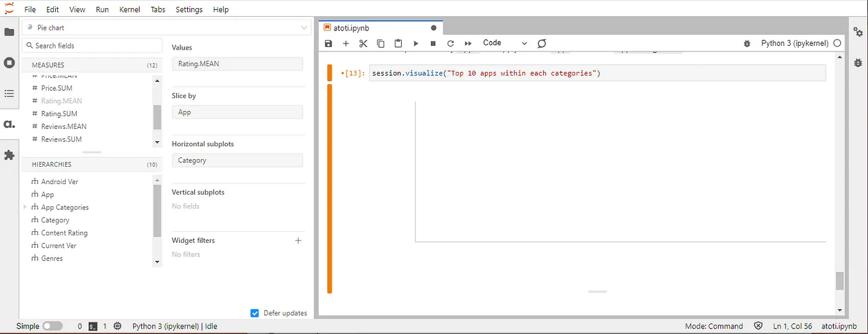
Task: Open the Run menu
Action: click(102, 9)
